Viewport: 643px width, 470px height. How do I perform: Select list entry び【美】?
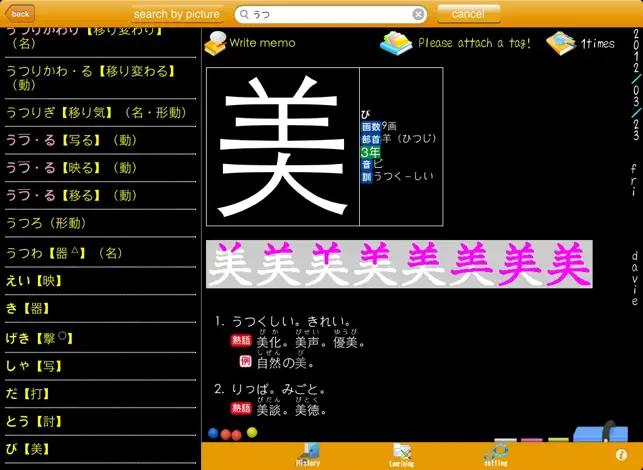(100, 449)
